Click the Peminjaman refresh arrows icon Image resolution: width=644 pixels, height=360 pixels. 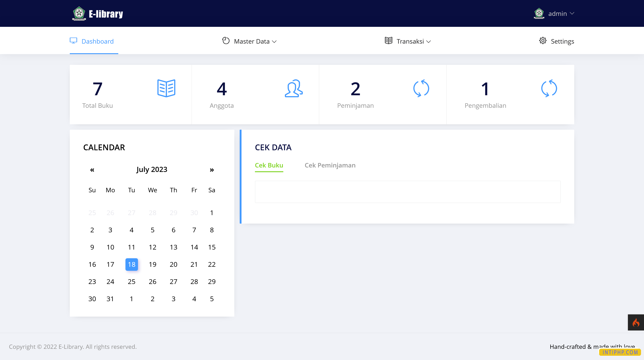421,88
